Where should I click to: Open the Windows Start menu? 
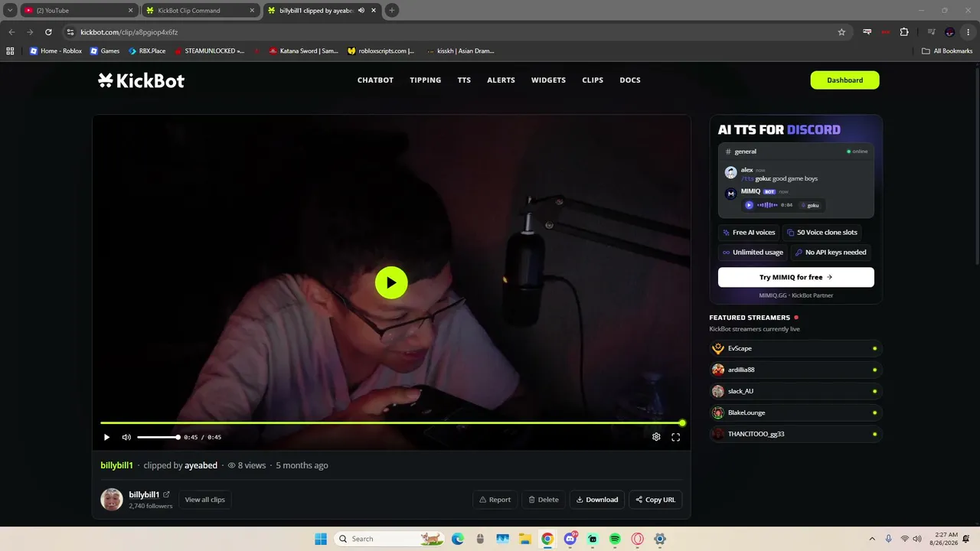point(321,539)
